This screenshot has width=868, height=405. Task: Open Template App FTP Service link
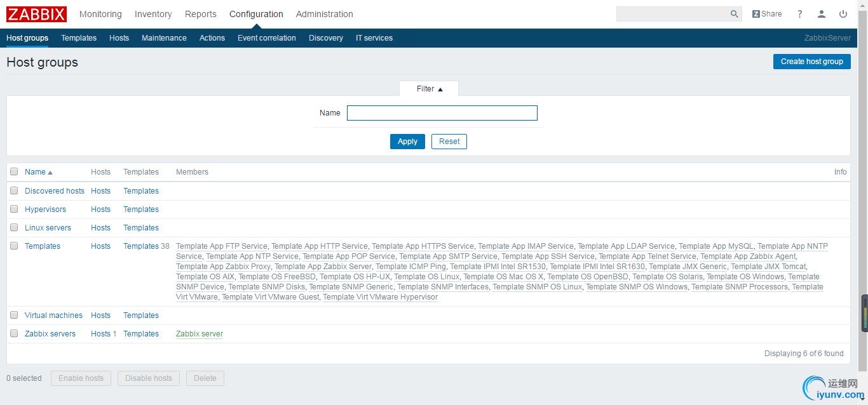click(222, 246)
